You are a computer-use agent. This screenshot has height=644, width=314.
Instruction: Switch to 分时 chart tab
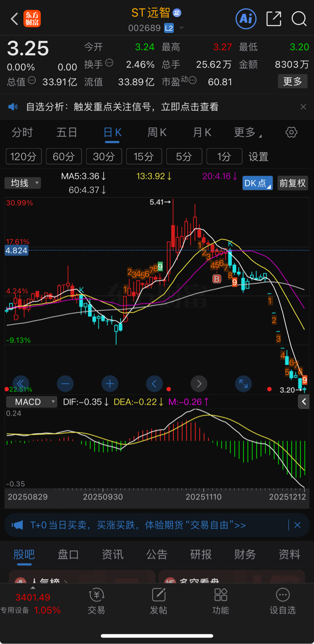click(x=22, y=132)
